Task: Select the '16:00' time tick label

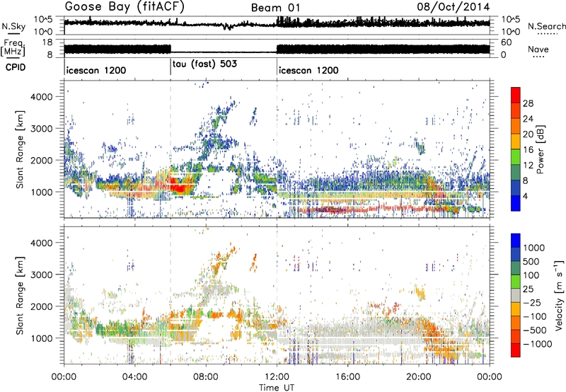Action: (x=347, y=377)
